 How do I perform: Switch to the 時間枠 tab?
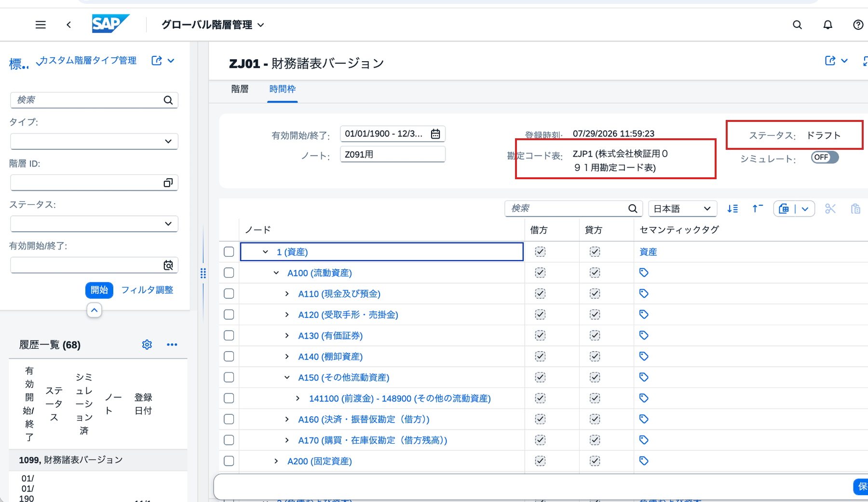coord(283,89)
